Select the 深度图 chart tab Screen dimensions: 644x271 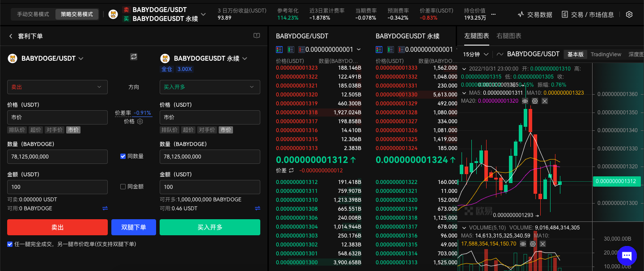636,54
